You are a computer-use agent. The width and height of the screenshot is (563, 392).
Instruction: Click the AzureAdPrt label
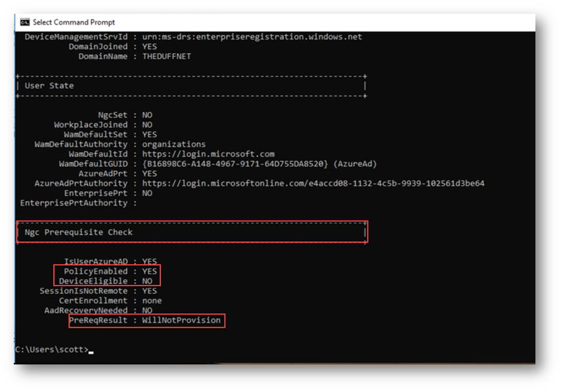click(x=103, y=174)
